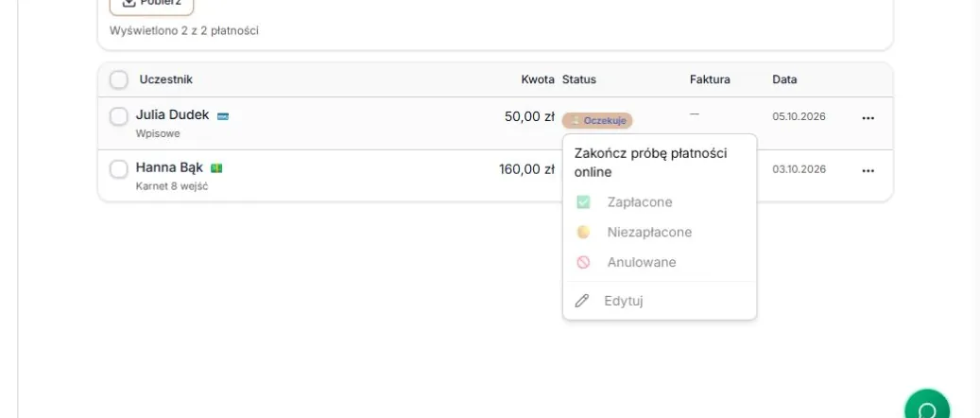The width and height of the screenshot is (980, 418).
Task: Click the card payment icon beside Julia Dudek
Action: tap(222, 115)
